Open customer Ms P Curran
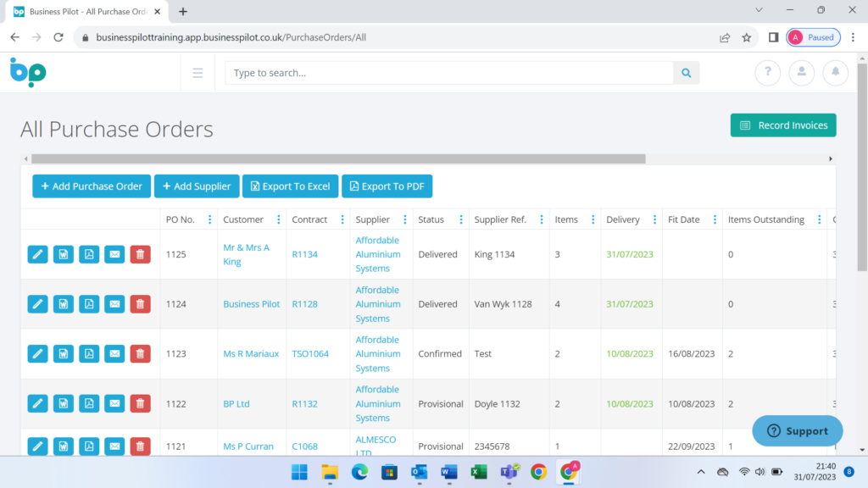The image size is (868, 488). point(248,446)
